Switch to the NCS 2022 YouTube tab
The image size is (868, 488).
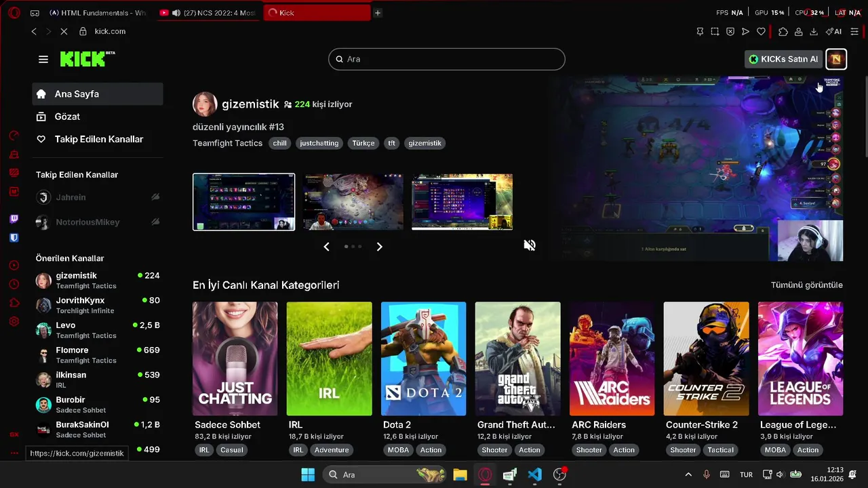pyautogui.click(x=209, y=13)
